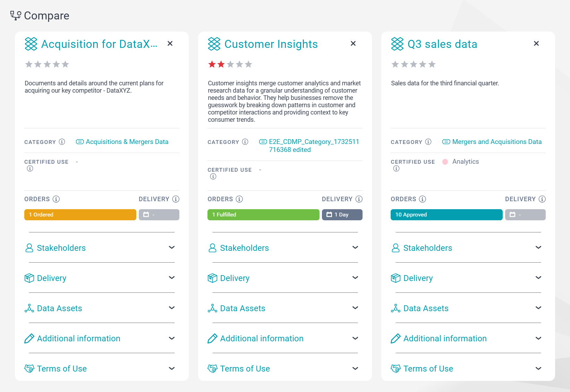
Task: Click the data product icon beside Q3 sales data
Action: click(397, 44)
